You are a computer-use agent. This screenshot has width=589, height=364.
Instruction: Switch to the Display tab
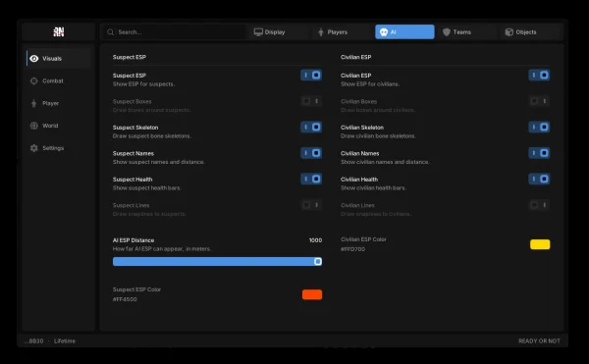(x=279, y=32)
